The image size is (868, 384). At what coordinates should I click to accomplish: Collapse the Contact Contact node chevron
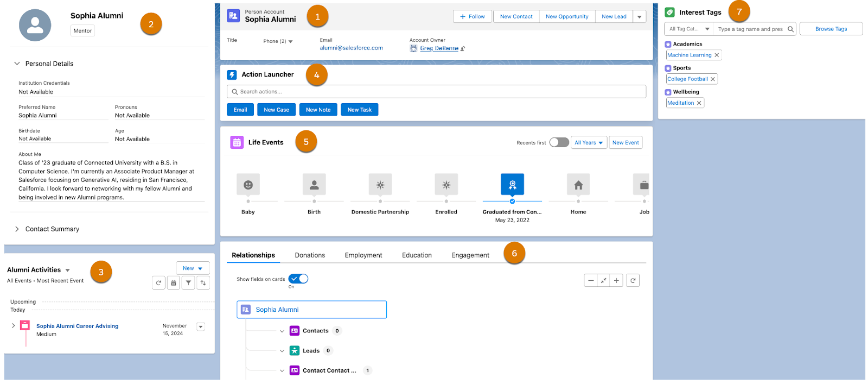pyautogui.click(x=282, y=371)
